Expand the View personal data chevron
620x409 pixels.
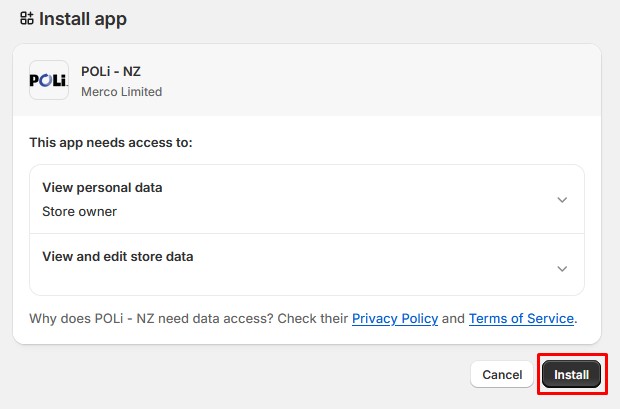[x=562, y=200]
